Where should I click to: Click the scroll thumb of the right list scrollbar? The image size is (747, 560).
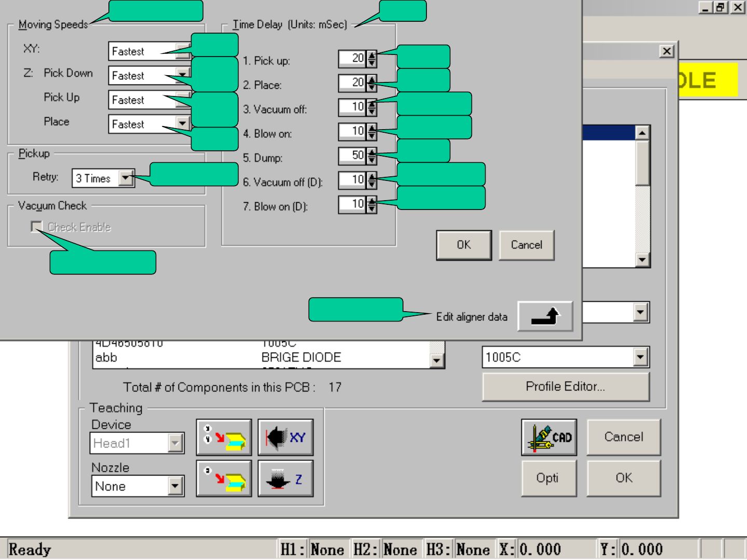642,163
